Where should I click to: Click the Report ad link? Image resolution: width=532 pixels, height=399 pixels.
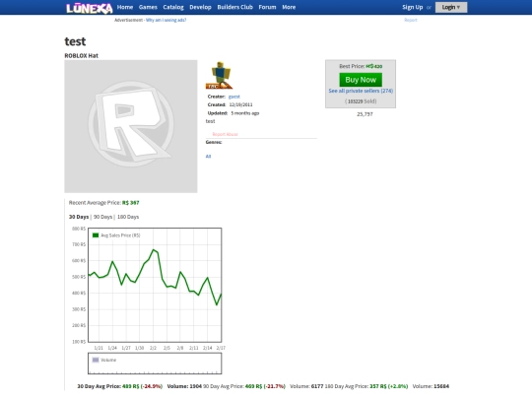tap(411, 20)
